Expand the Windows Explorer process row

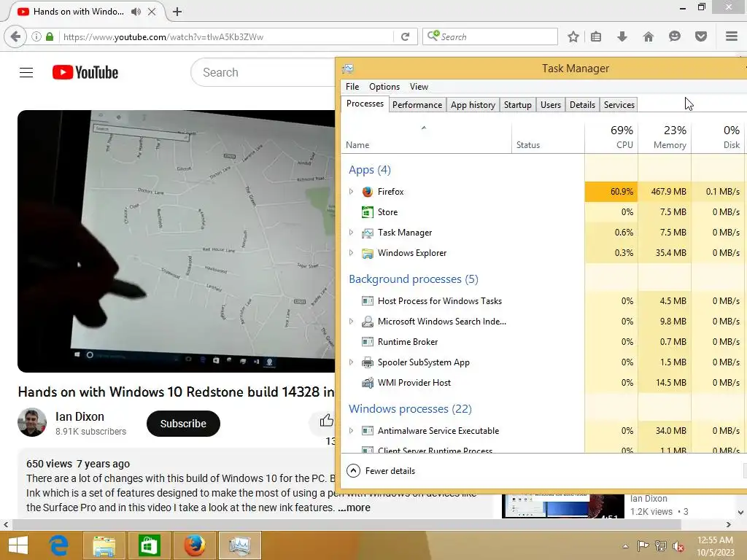pyautogui.click(x=352, y=253)
